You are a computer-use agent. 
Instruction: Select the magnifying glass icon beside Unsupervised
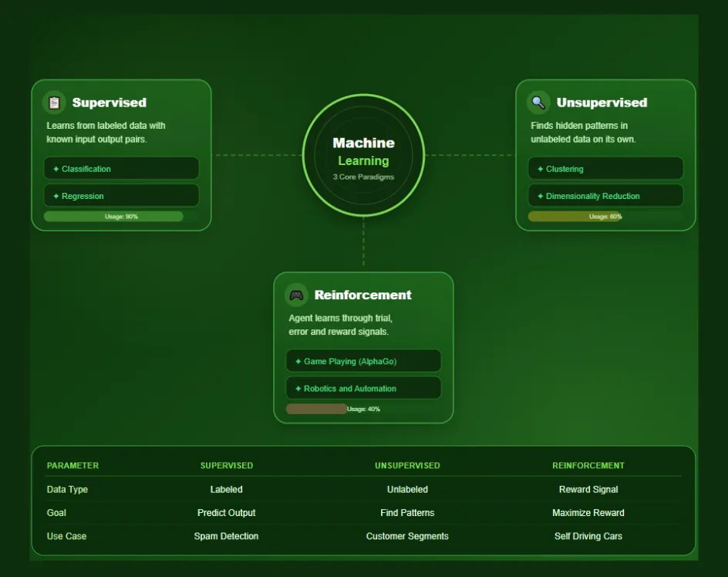click(x=538, y=102)
